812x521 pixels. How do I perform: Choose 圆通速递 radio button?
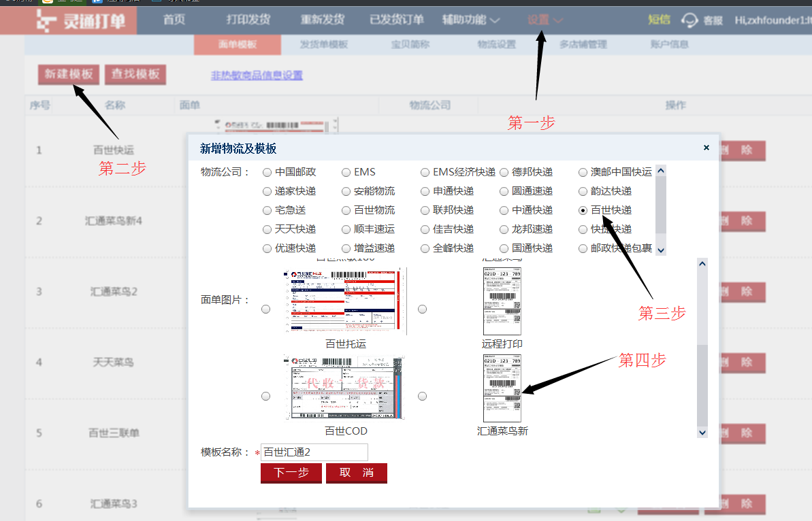coord(504,191)
